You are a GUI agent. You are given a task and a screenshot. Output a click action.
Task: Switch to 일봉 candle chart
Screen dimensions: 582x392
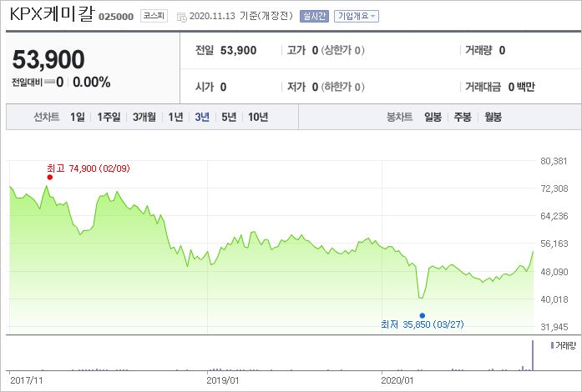tap(433, 118)
